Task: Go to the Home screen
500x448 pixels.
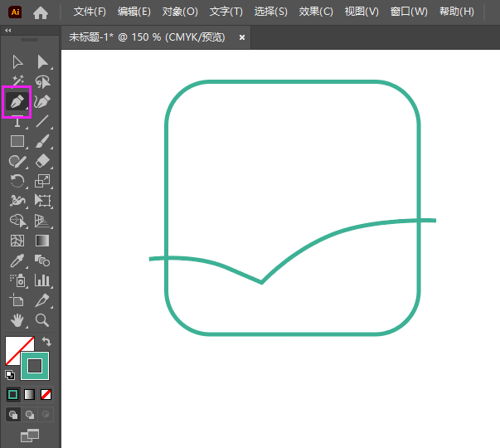Action: [x=41, y=12]
